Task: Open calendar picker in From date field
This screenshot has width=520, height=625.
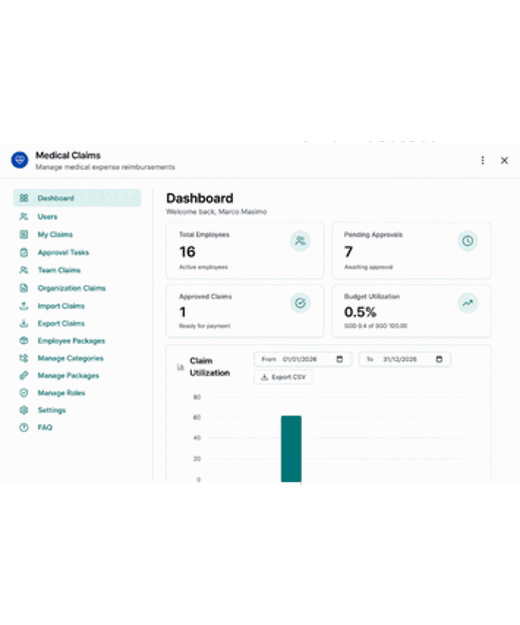Action: (339, 359)
